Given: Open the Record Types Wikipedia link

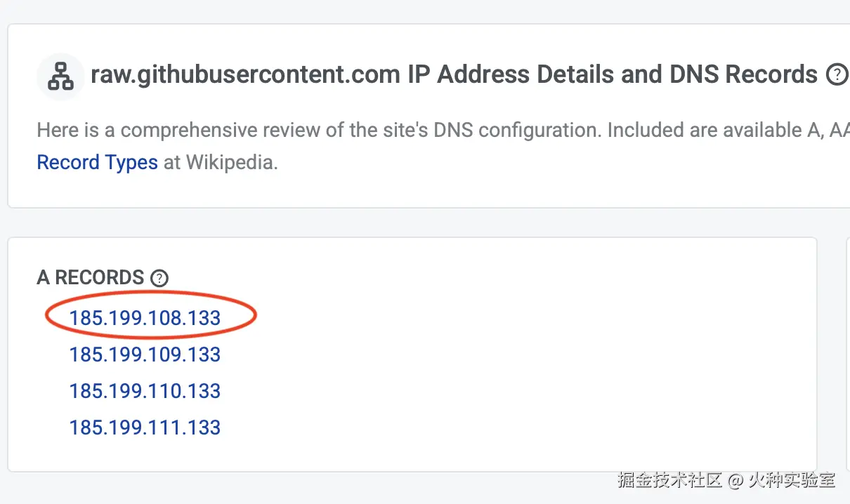Looking at the screenshot, I should (97, 162).
